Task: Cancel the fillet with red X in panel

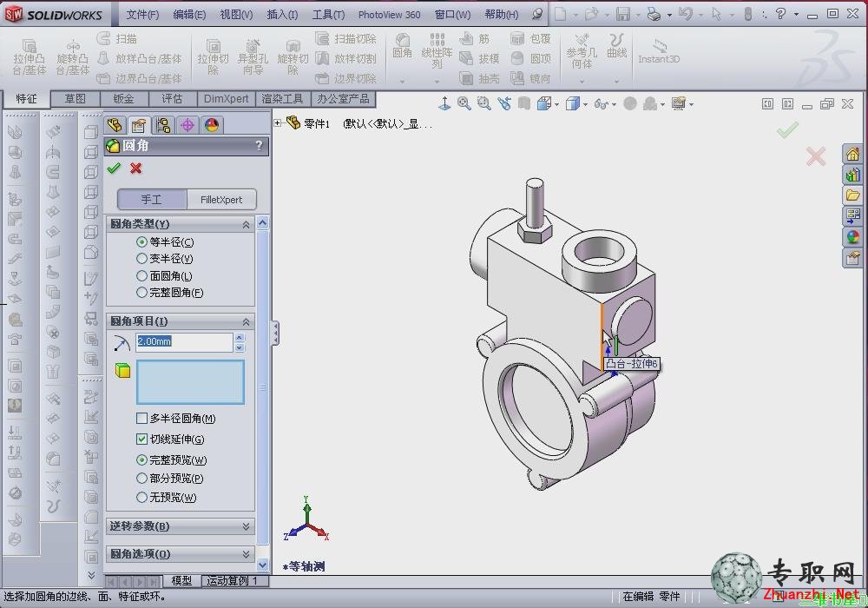Action: pyautogui.click(x=135, y=169)
